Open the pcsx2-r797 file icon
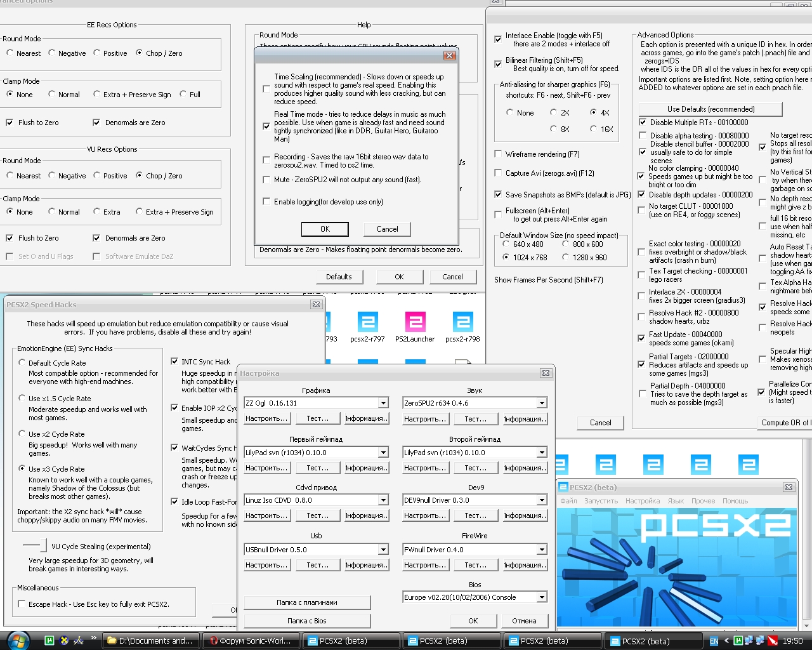 click(x=367, y=322)
